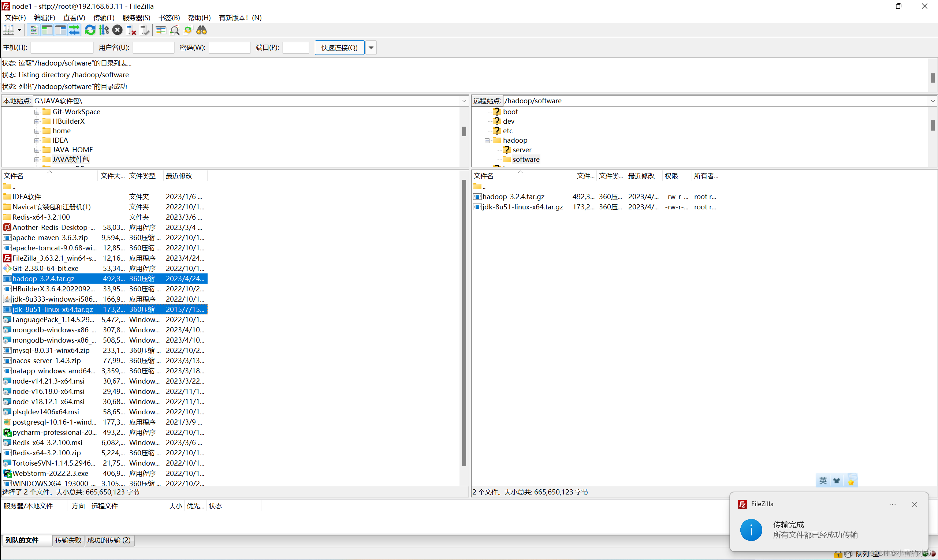Collapse the remote hadoop folder
Screen dimensions: 938x560
tap(487, 141)
